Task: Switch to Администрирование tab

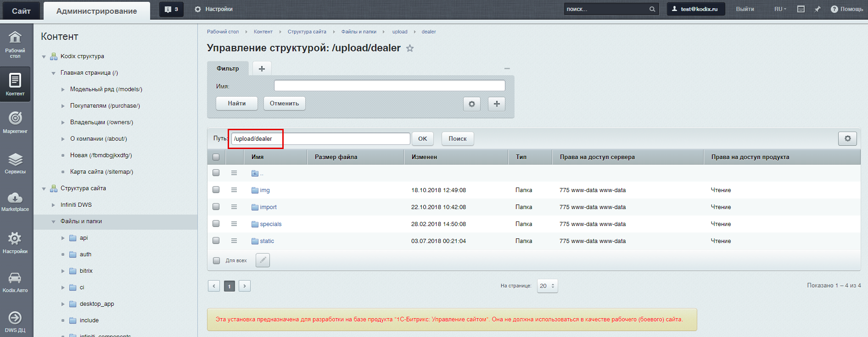Action: pos(97,11)
